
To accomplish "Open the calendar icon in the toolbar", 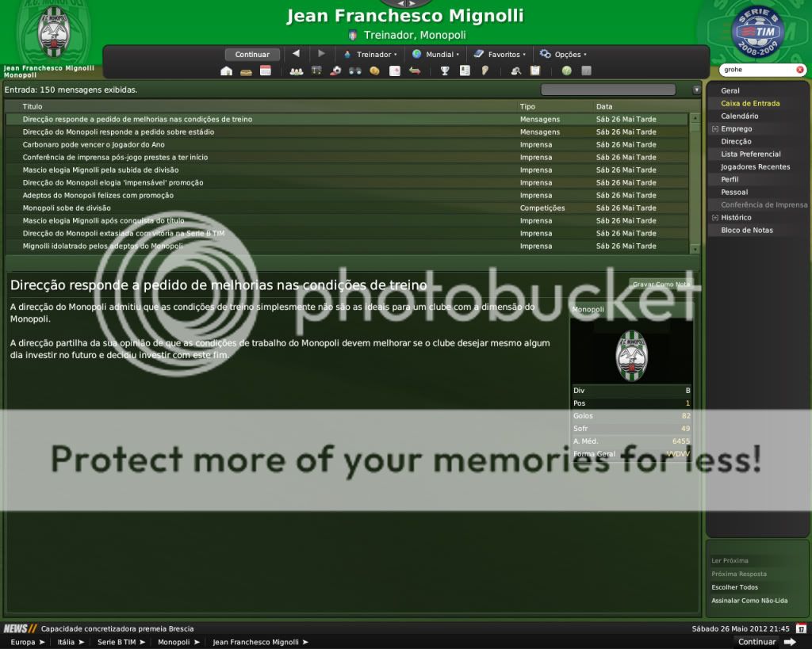I will click(x=266, y=71).
